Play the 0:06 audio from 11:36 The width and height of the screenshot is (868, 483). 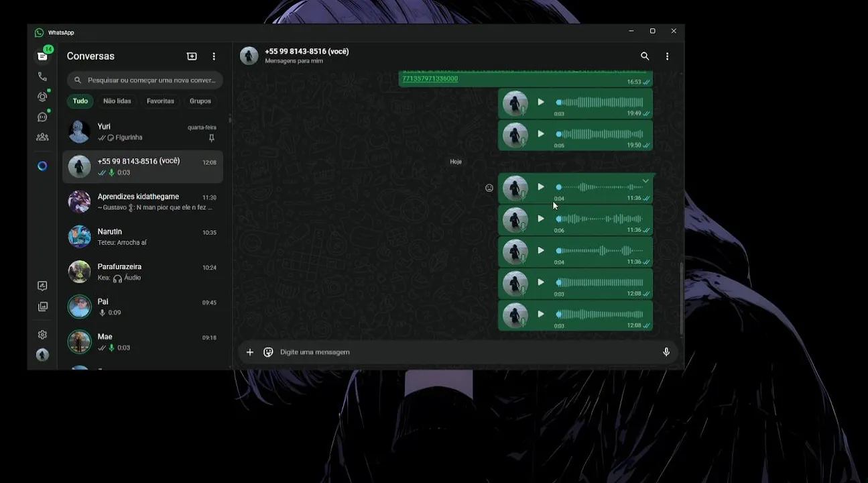pos(541,219)
